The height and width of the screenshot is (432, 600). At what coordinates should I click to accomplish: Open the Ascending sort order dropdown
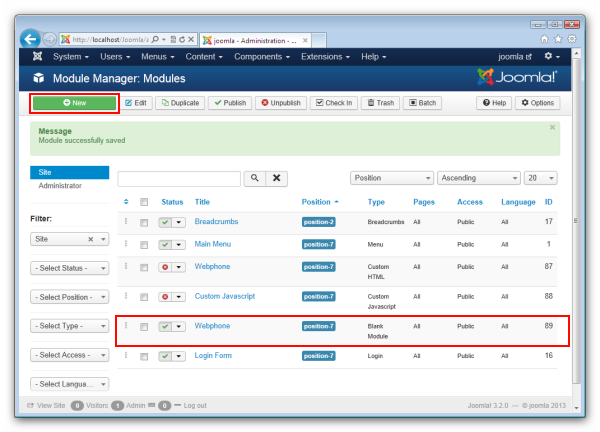point(479,178)
